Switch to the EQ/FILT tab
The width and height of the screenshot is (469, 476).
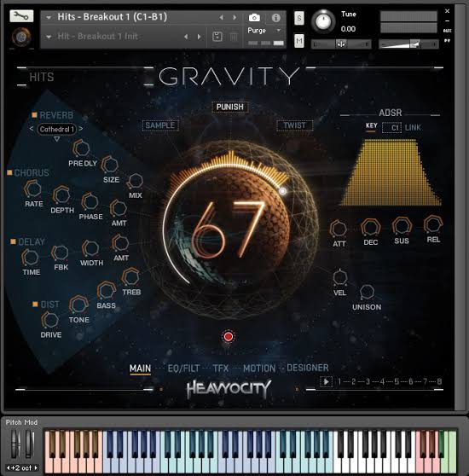click(183, 369)
